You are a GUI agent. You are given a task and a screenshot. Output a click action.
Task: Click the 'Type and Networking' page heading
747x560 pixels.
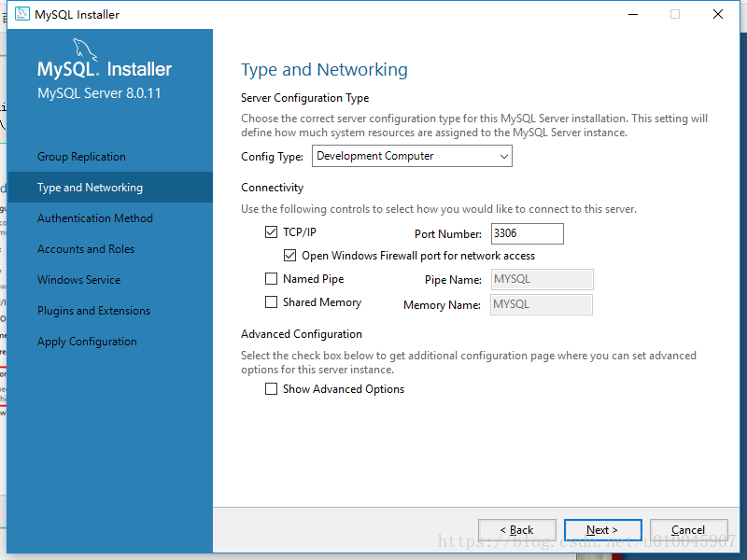click(324, 69)
